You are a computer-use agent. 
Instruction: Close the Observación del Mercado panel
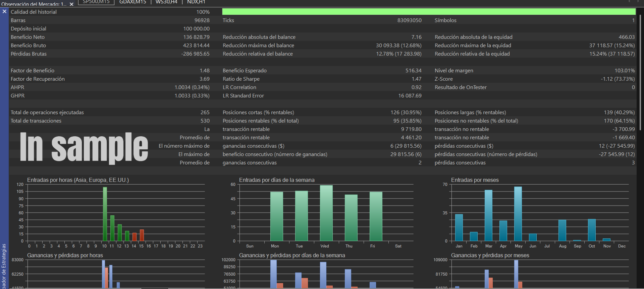[71, 4]
